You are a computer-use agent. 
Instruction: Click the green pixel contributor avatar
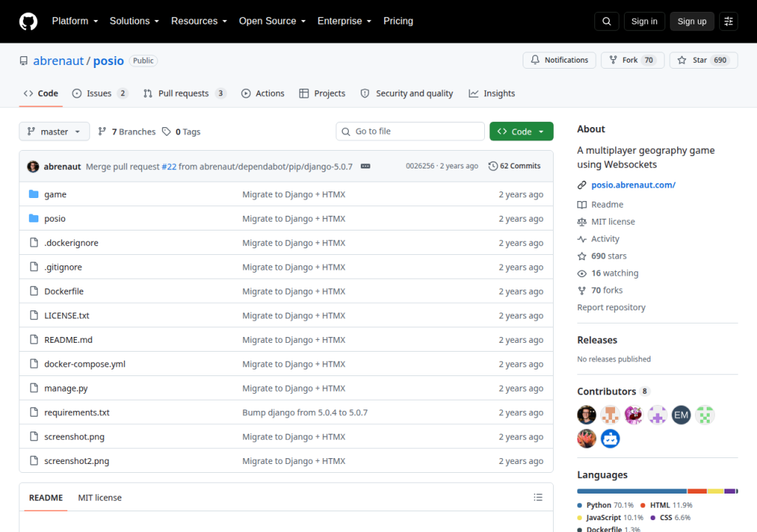(705, 415)
